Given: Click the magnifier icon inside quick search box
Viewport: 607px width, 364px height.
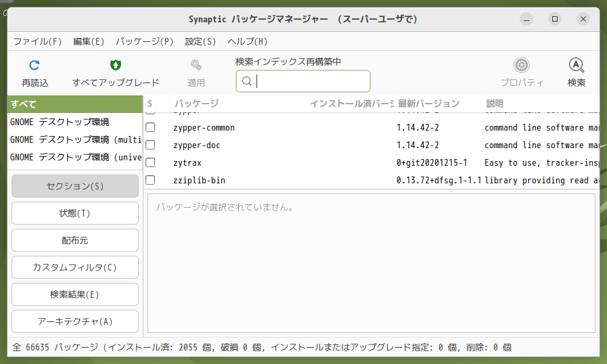Looking at the screenshot, I should click(246, 81).
